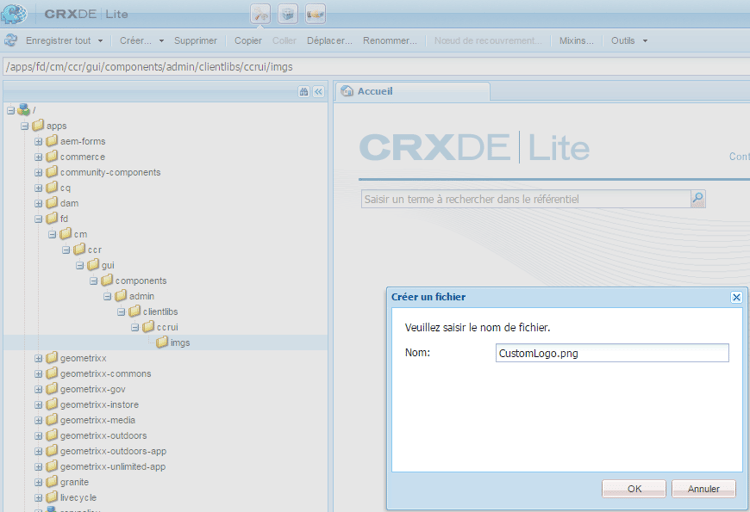This screenshot has height=512, width=750.
Task: Expand the aem-forms folder
Action: coord(38,142)
